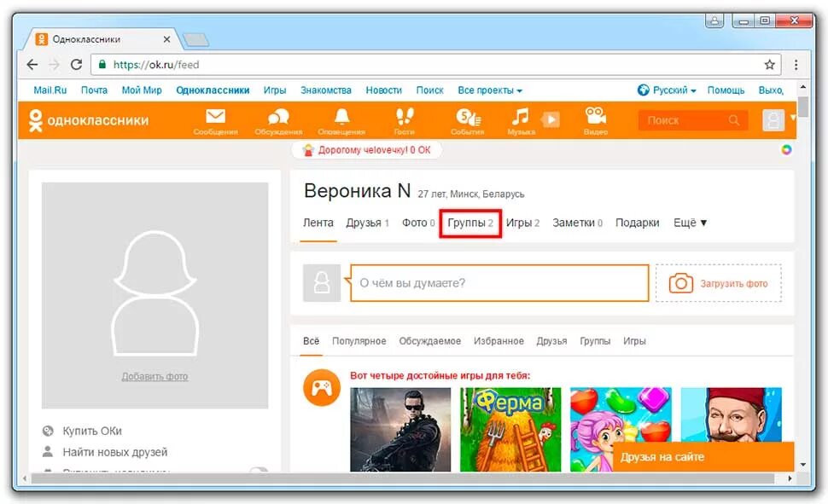This screenshot has width=828, height=504.
Task: Click the Mail.Ru top link
Action: point(50,90)
